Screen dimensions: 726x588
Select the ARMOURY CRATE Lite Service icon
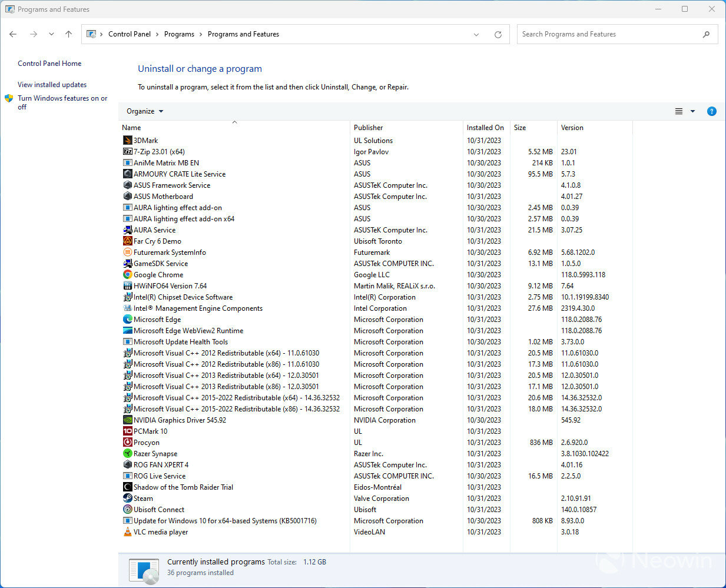click(127, 174)
